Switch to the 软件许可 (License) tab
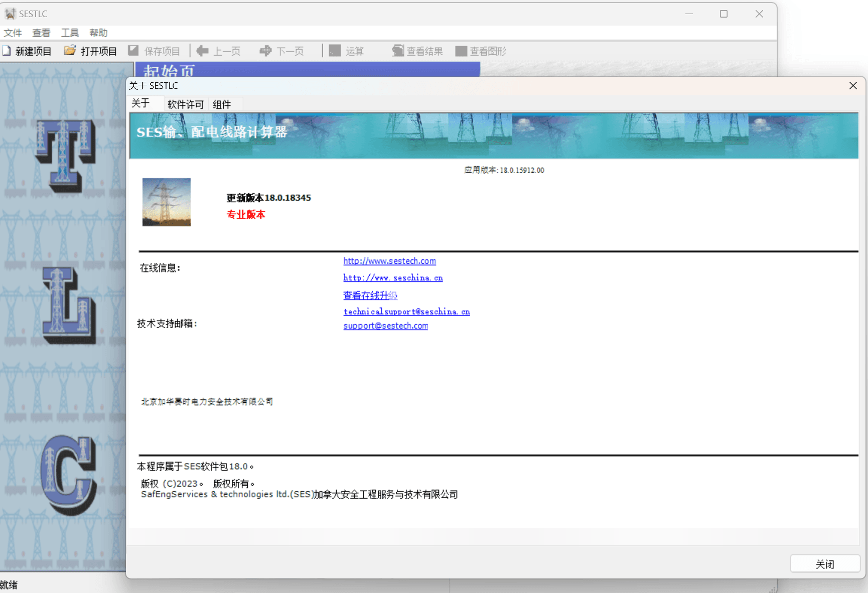Image resolution: width=868 pixels, height=593 pixels. pos(185,104)
